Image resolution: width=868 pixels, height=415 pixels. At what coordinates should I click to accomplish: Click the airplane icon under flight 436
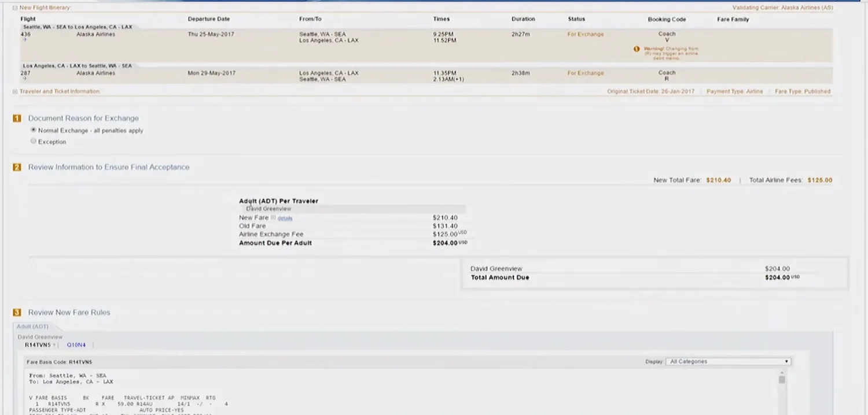(x=24, y=40)
